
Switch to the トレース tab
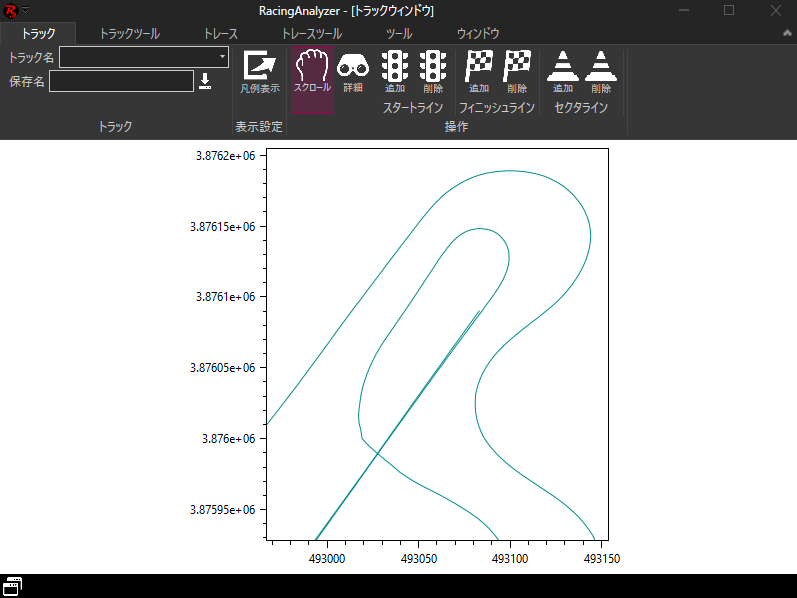tap(220, 33)
